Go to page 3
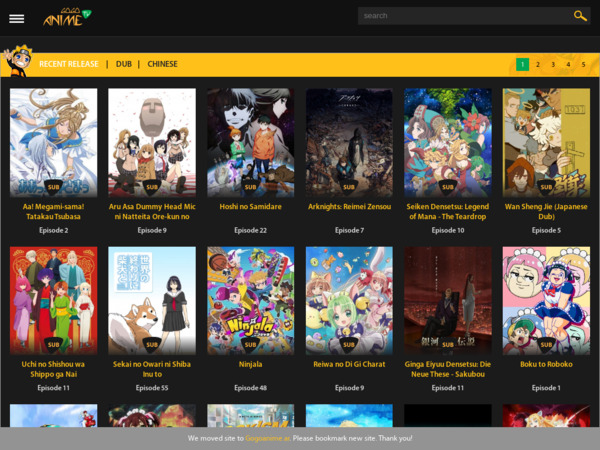This screenshot has width=600, height=450. click(x=553, y=64)
